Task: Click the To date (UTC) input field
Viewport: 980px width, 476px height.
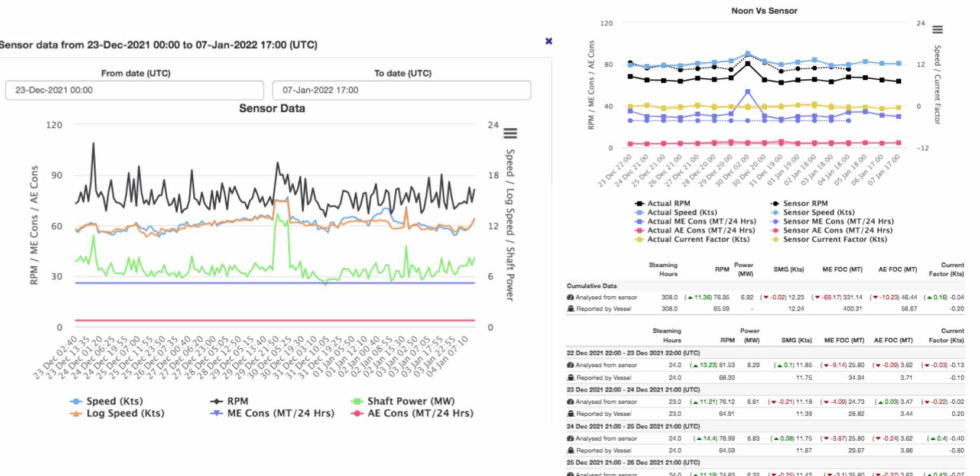Action: click(401, 90)
